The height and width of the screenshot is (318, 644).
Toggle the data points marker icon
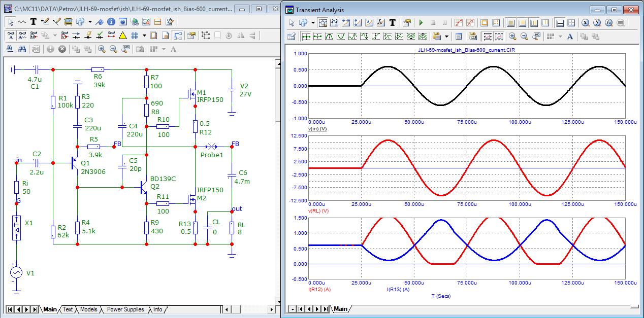pyautogui.click(x=458, y=23)
